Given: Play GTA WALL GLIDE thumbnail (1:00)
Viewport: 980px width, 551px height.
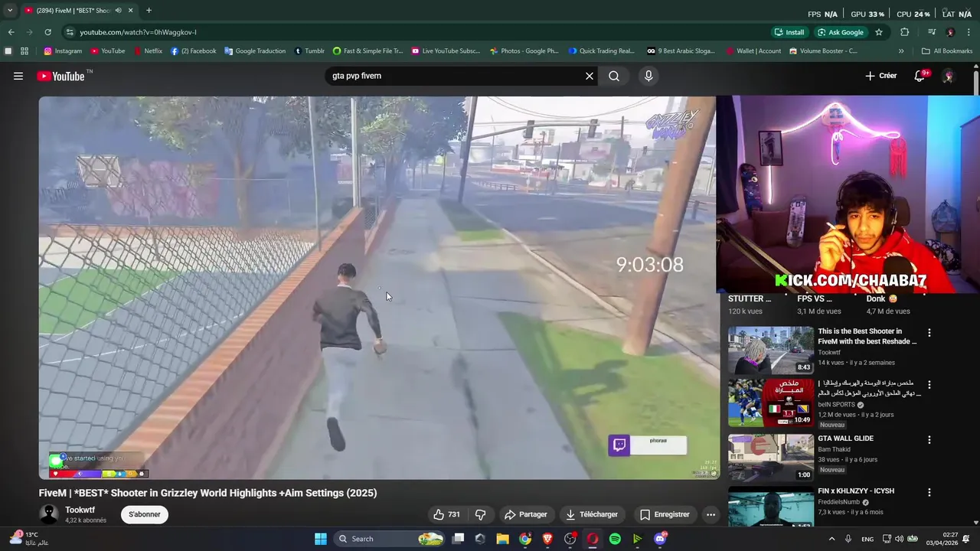Looking at the screenshot, I should point(770,457).
